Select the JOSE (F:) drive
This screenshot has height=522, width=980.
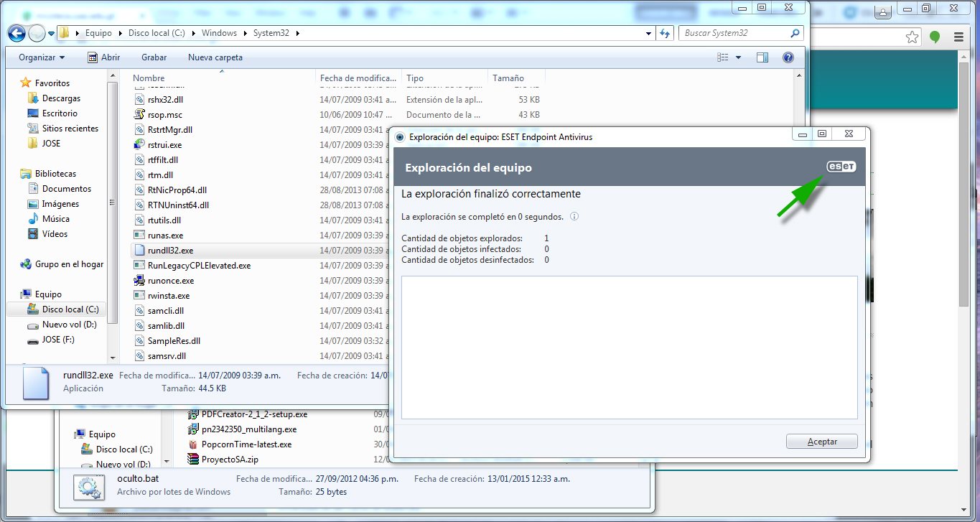click(58, 340)
